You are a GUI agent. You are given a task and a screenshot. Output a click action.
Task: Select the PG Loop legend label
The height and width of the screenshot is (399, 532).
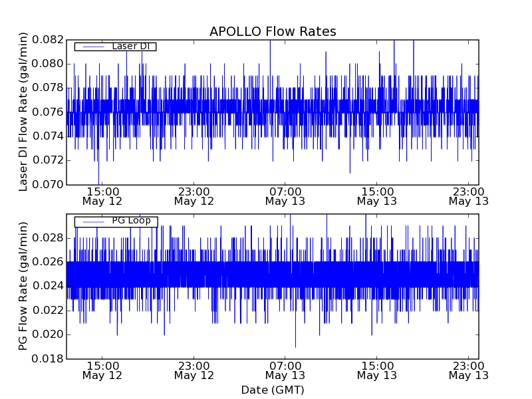(131, 221)
